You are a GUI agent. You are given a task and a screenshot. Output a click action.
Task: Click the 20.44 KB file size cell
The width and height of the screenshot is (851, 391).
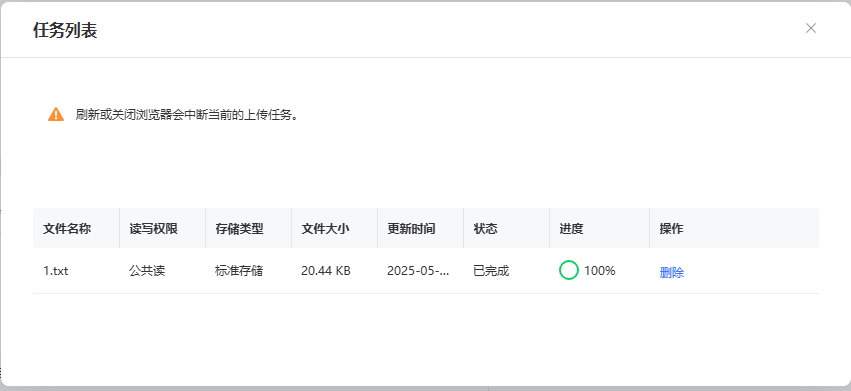pyautogui.click(x=326, y=270)
